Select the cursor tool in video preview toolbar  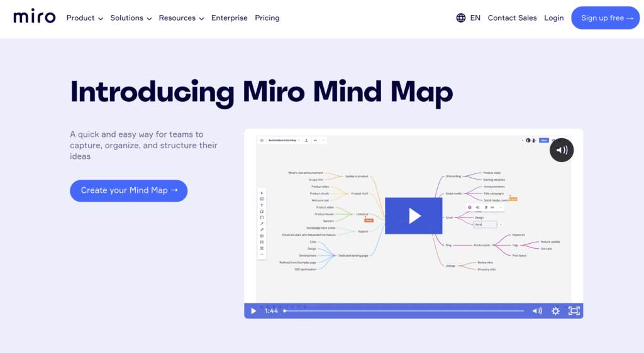click(262, 193)
